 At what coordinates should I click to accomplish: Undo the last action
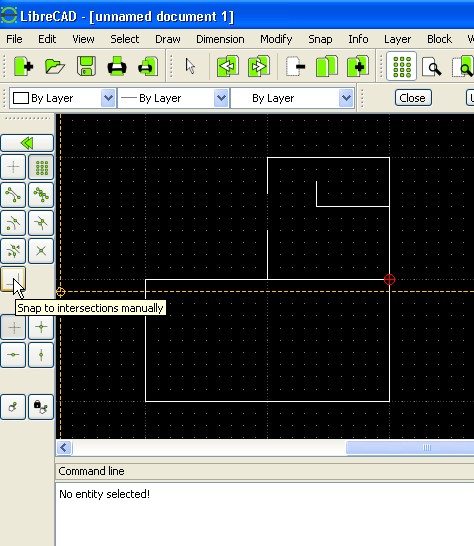227,66
